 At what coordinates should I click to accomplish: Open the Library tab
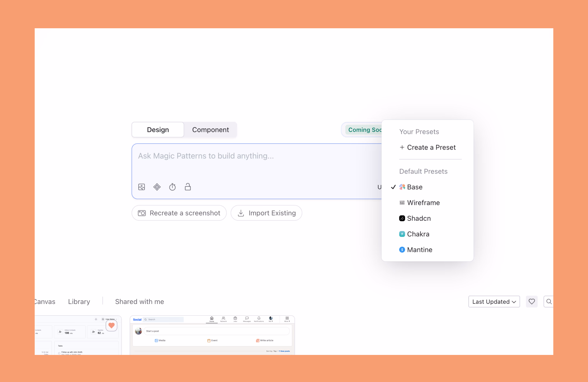click(x=79, y=302)
